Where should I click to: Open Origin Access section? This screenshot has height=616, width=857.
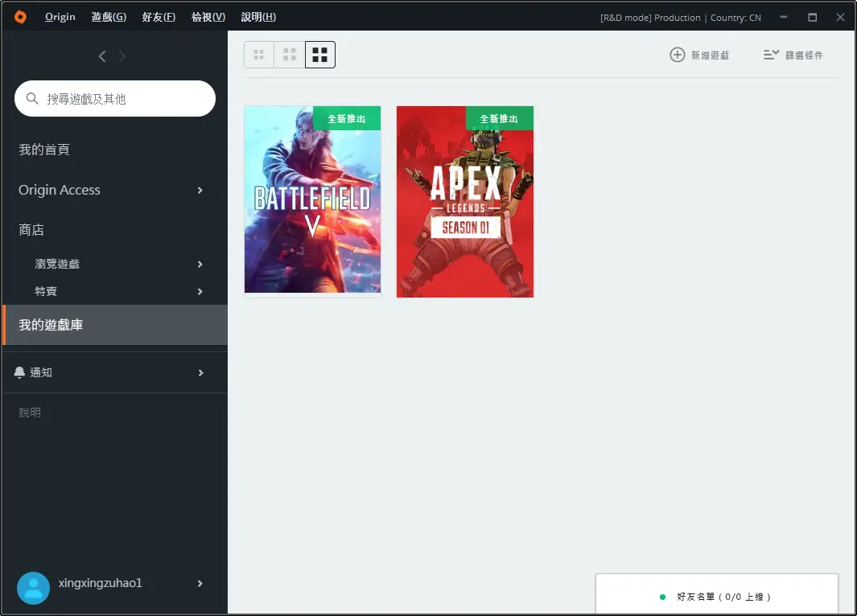tap(60, 190)
